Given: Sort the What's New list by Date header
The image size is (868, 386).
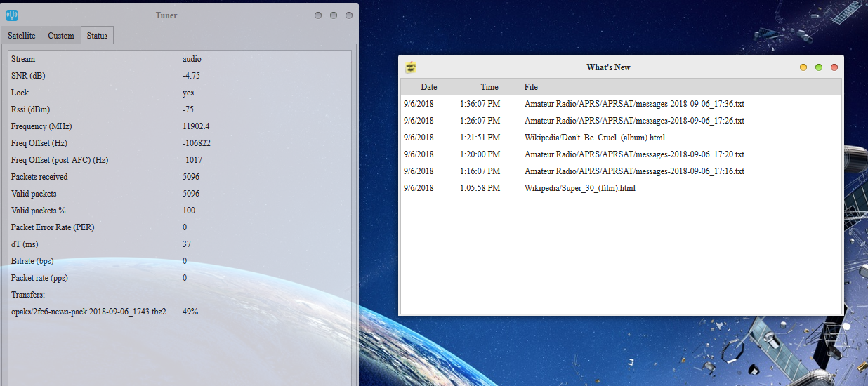Looking at the screenshot, I should (429, 87).
